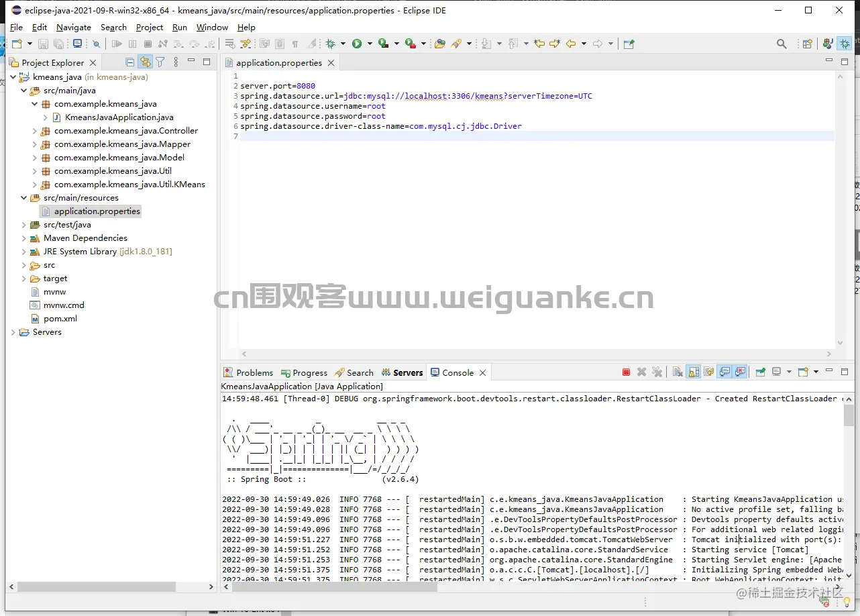Toggle Show Console on standard output change
This screenshot has height=616, width=860.
(724, 372)
